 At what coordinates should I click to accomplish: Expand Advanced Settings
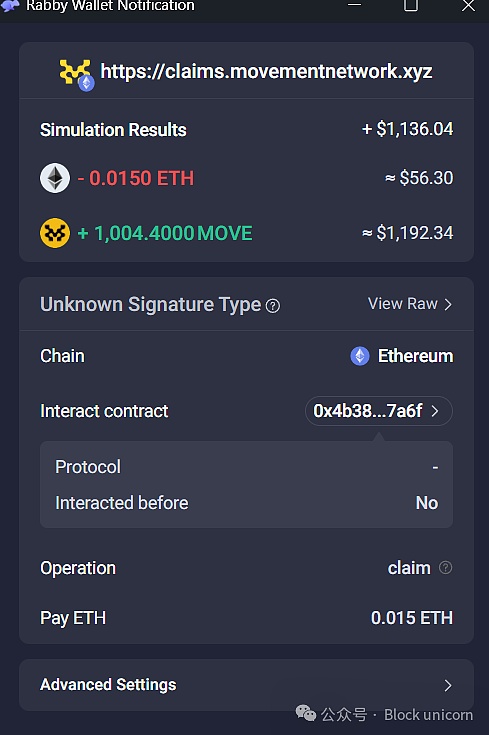click(x=246, y=685)
